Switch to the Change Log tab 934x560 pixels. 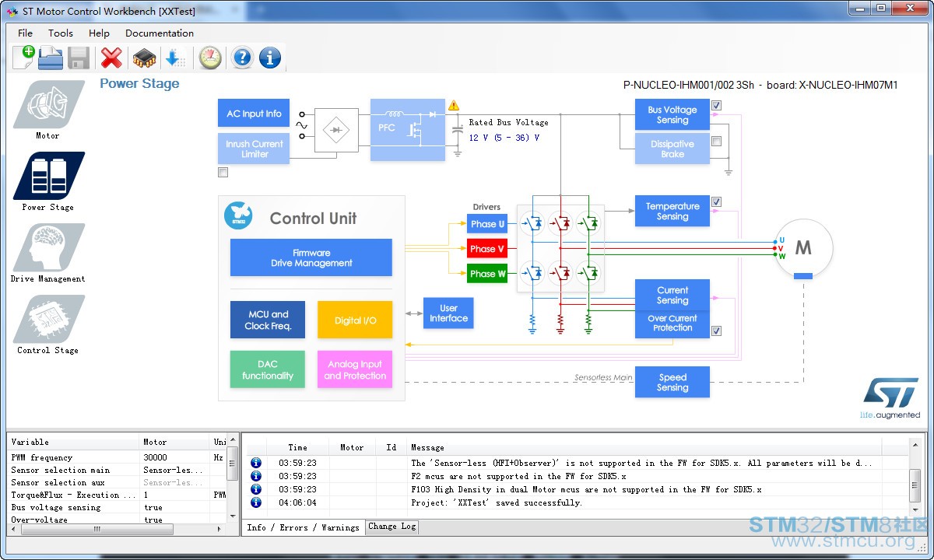392,527
